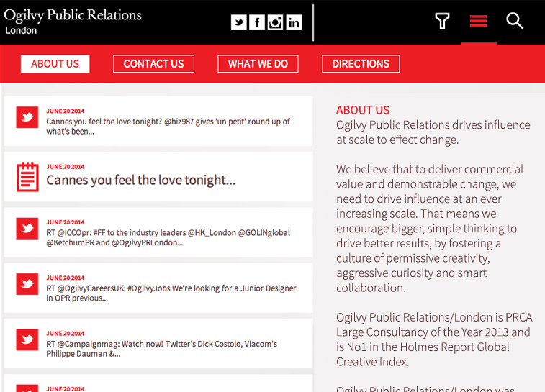Open the tweet about a Junior Designer
The image size is (545, 392).
coord(158,288)
